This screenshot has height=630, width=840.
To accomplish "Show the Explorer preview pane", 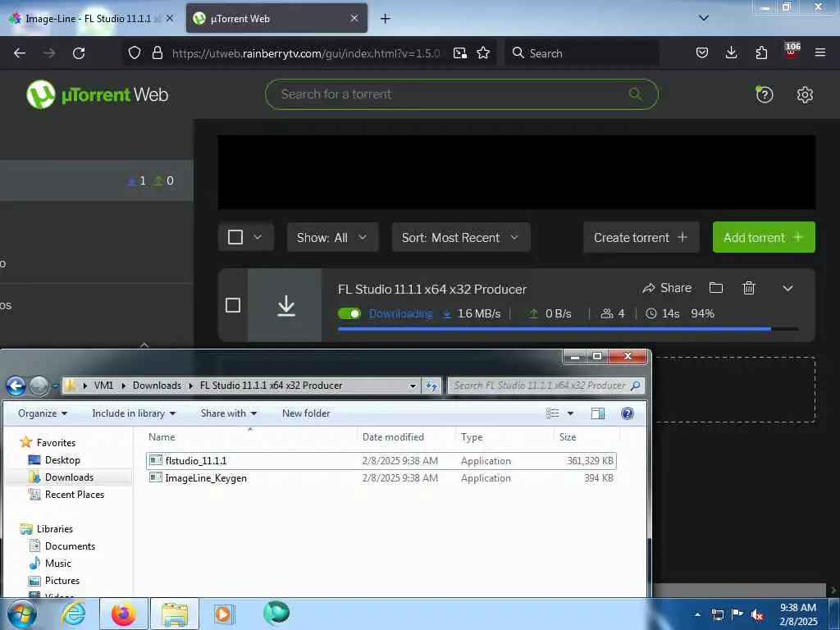I will [x=598, y=413].
